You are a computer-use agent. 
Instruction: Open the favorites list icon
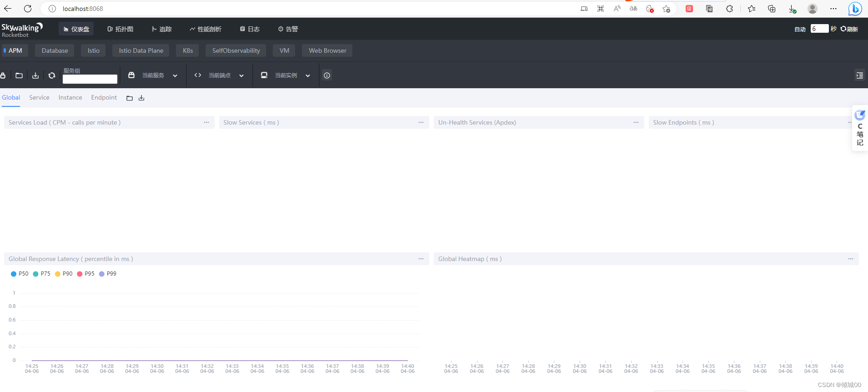pyautogui.click(x=752, y=9)
